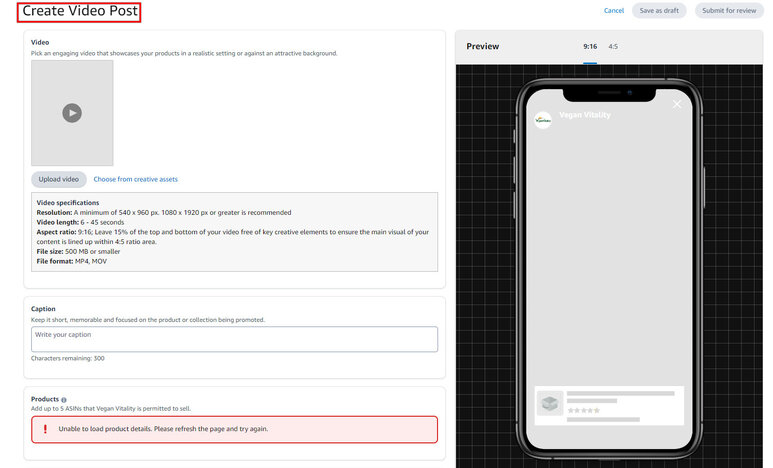Click the Products info icon
This screenshot has width=773, height=468.
(x=64, y=399)
